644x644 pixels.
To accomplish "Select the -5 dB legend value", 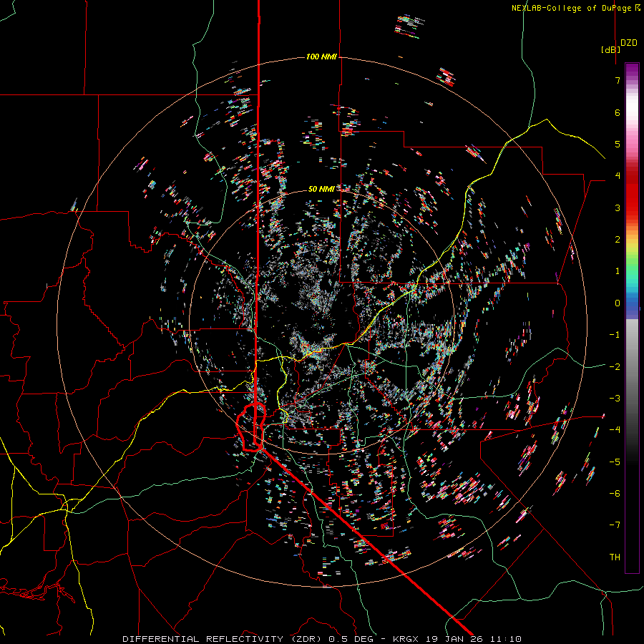I will pos(615,462).
